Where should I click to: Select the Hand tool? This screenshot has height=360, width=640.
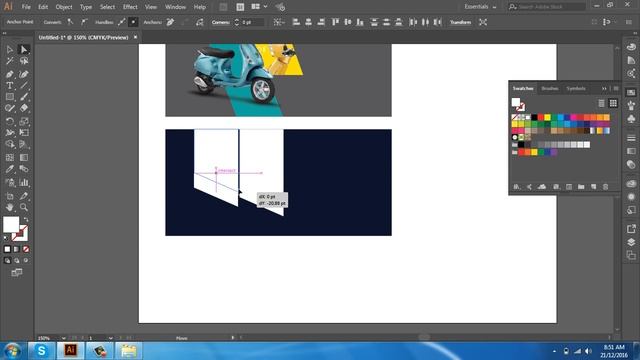coord(10,207)
